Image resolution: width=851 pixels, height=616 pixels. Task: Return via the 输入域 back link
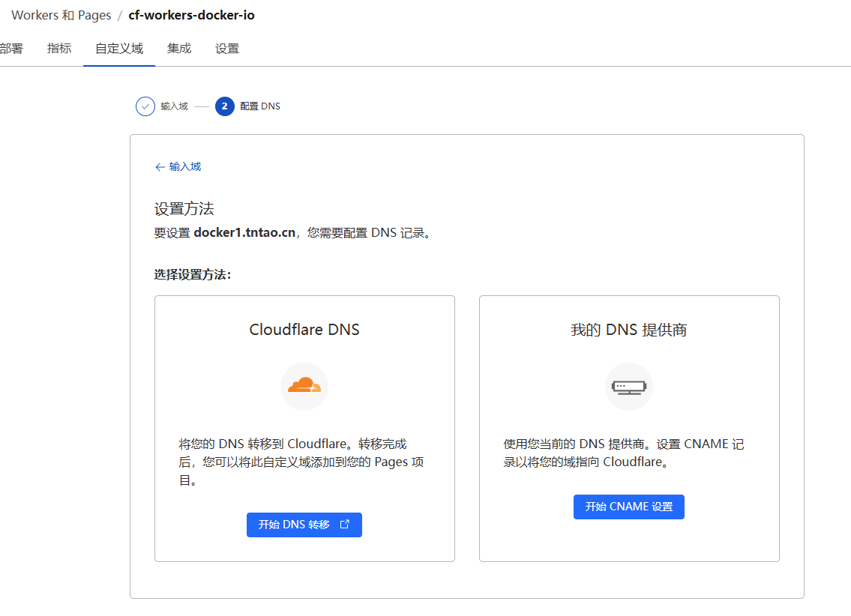(x=184, y=166)
